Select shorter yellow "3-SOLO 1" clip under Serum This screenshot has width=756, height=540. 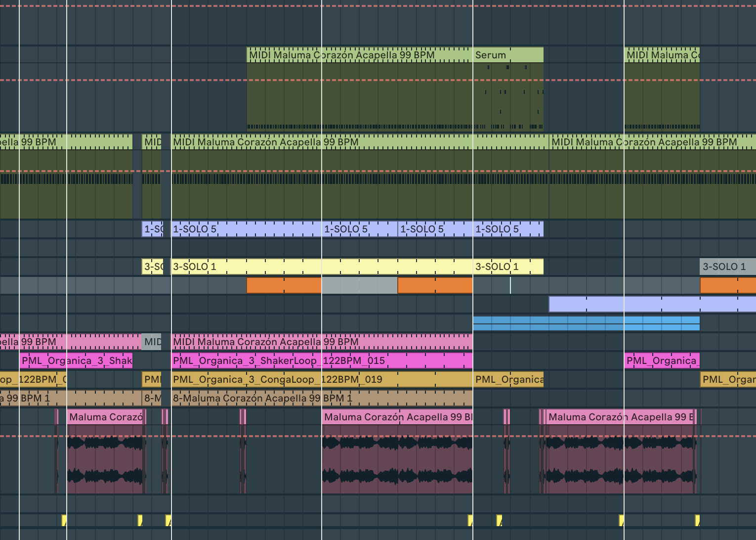[508, 267]
